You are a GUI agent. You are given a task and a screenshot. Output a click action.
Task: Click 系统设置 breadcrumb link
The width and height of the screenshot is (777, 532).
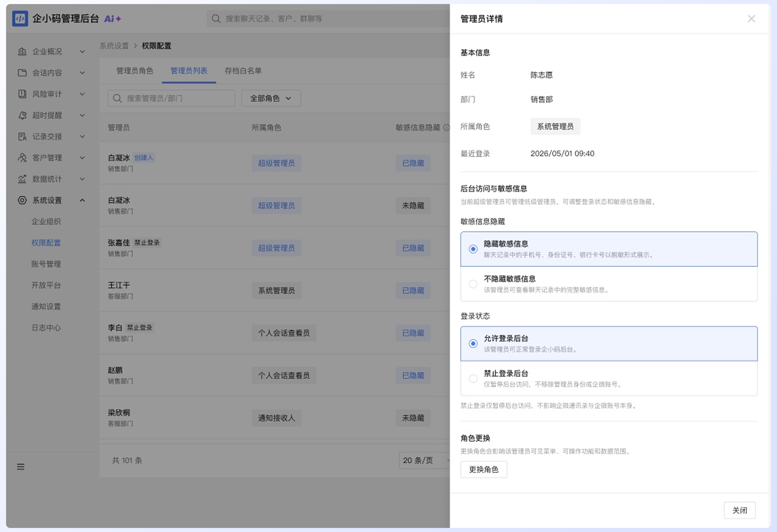point(114,46)
